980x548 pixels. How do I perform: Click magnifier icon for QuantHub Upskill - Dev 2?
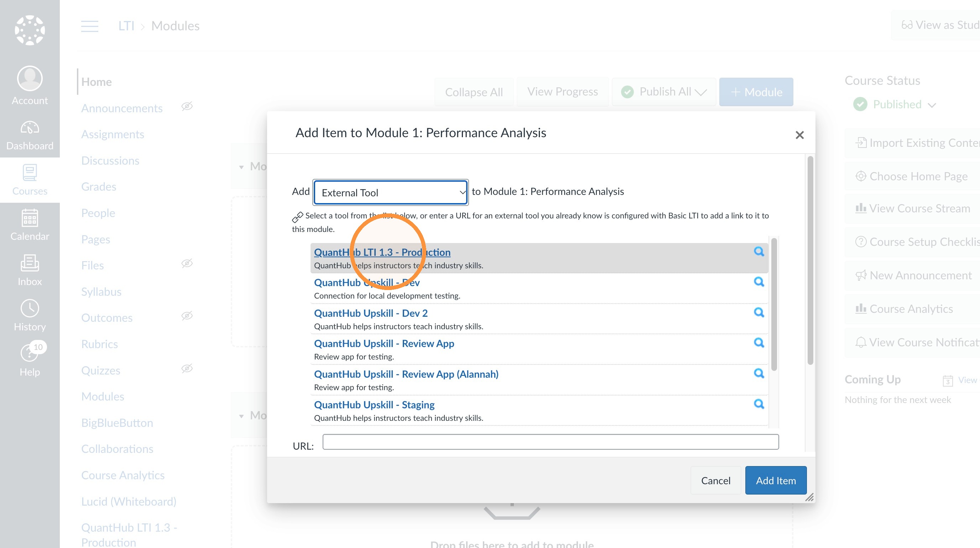(759, 312)
